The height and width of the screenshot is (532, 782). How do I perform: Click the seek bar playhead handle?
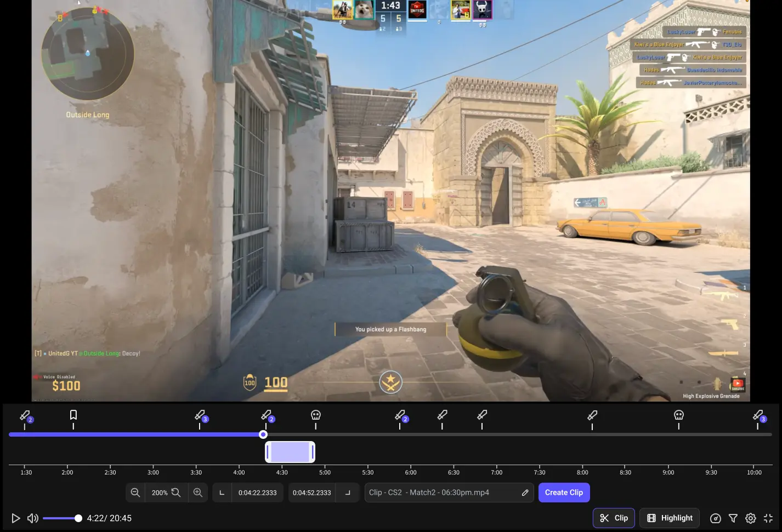pyautogui.click(x=263, y=434)
